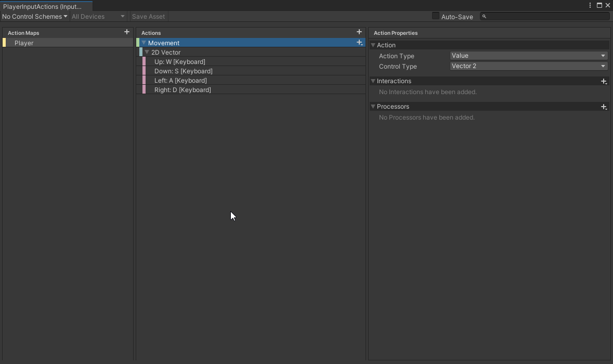The image size is (613, 364).
Task: Open the window's three-dot options menu
Action: pos(590,5)
